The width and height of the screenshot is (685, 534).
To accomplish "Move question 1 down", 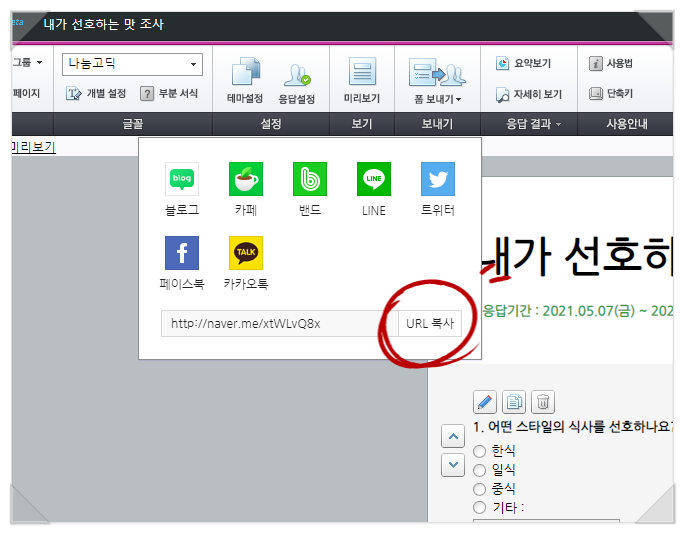I will point(453,465).
